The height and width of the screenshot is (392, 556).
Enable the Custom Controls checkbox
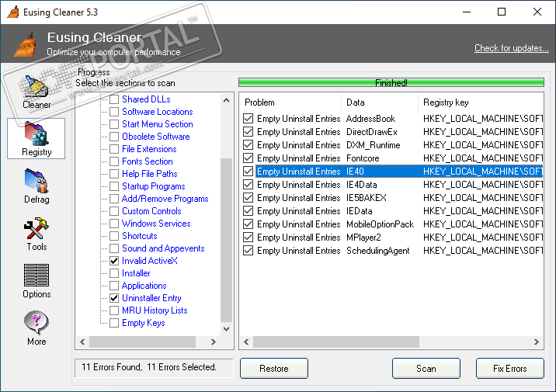pyautogui.click(x=114, y=211)
